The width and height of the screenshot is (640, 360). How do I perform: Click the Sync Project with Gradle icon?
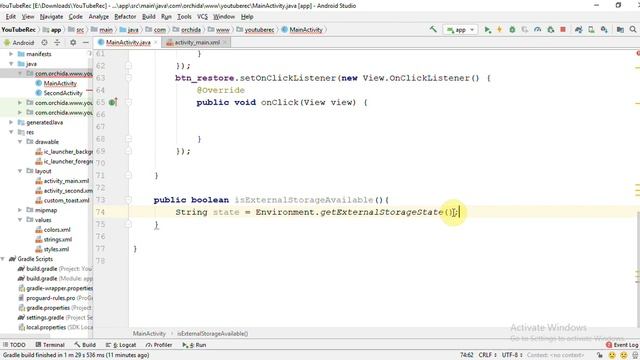click(578, 29)
